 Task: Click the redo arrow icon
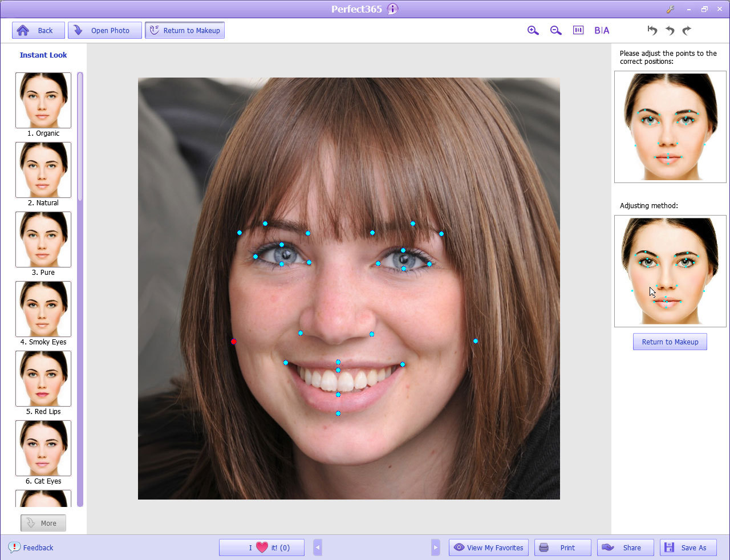click(687, 30)
